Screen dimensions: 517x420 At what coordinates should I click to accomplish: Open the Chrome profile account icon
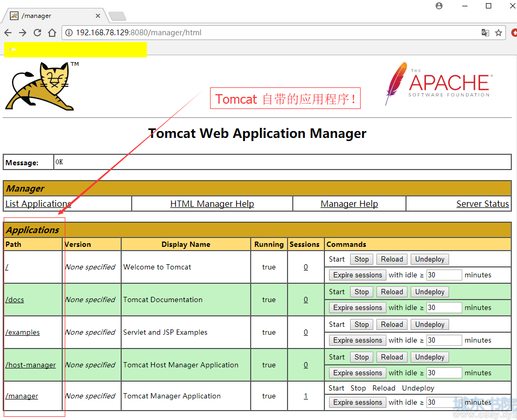point(439,6)
